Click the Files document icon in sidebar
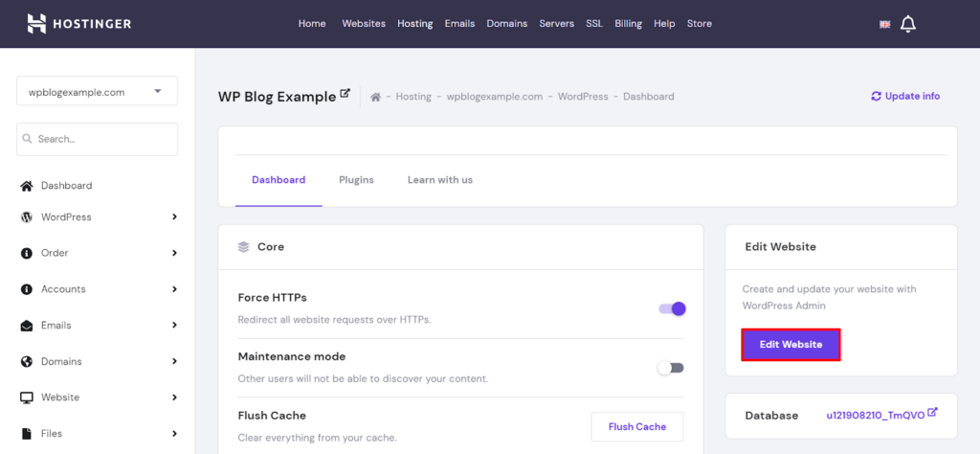 [x=26, y=433]
